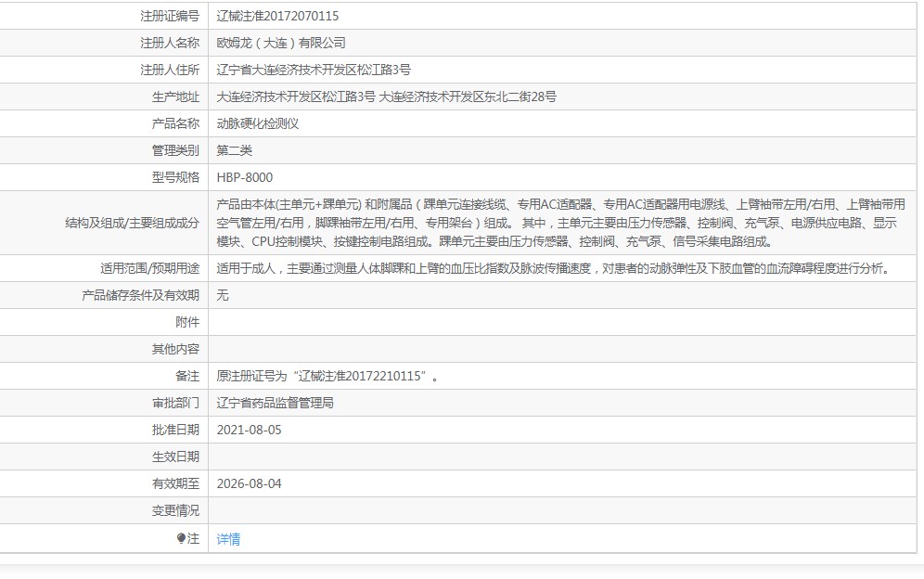Click the 注册证编号 row label
Screen dimensions: 924x579
pyautogui.click(x=170, y=16)
